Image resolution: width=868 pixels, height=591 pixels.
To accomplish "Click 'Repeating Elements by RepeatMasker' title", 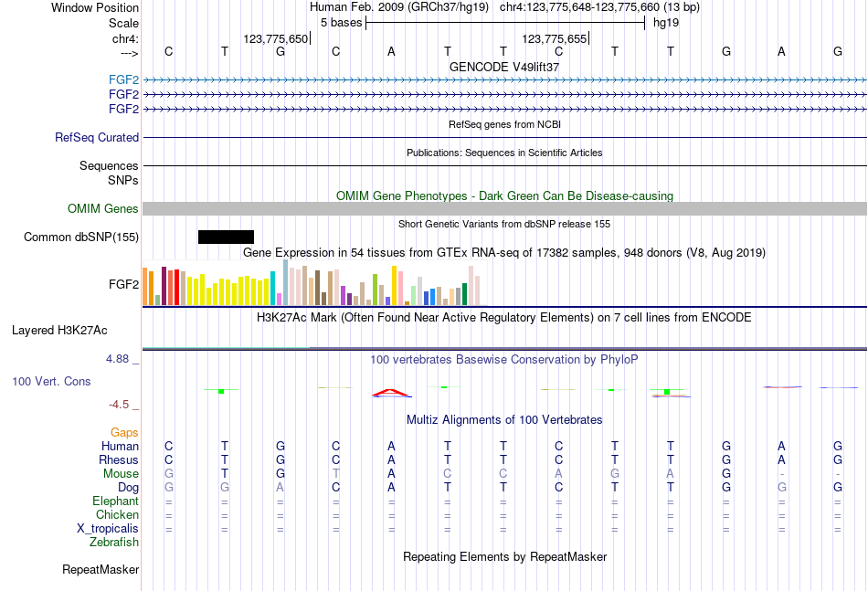I will [x=505, y=556].
